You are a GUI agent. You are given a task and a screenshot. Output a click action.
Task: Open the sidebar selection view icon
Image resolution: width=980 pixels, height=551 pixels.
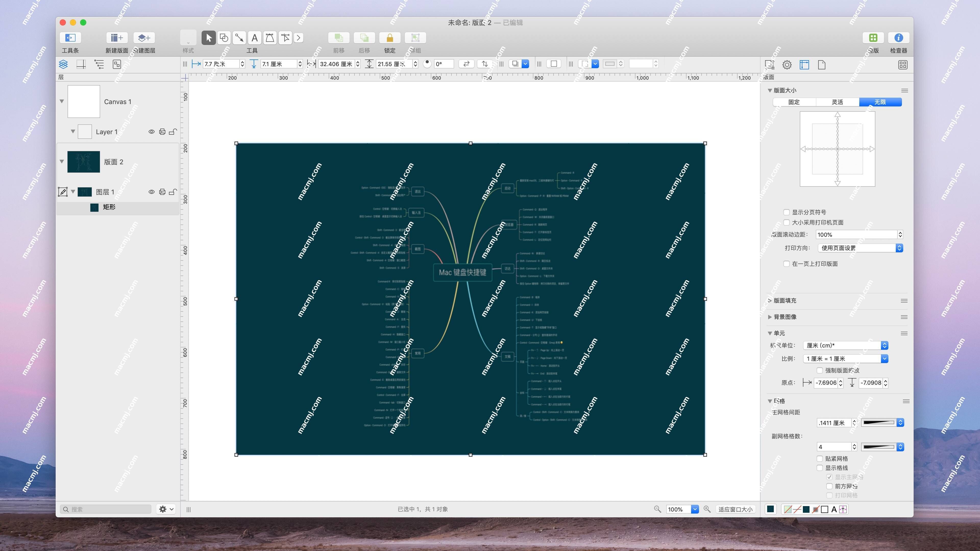[x=117, y=64]
